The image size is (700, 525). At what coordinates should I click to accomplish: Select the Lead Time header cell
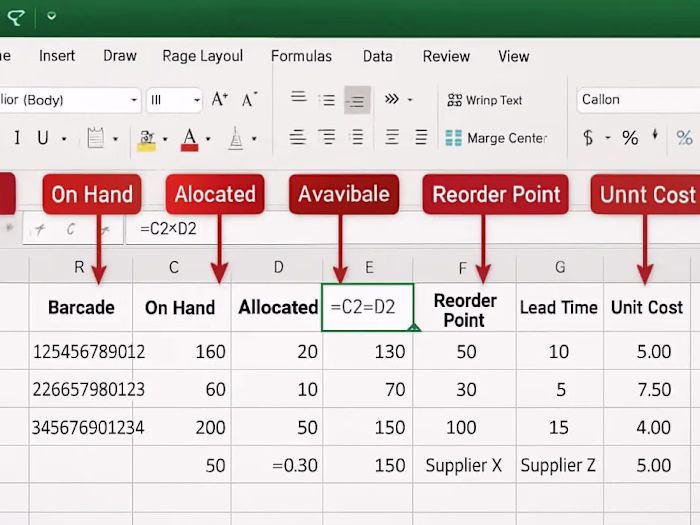pyautogui.click(x=560, y=308)
